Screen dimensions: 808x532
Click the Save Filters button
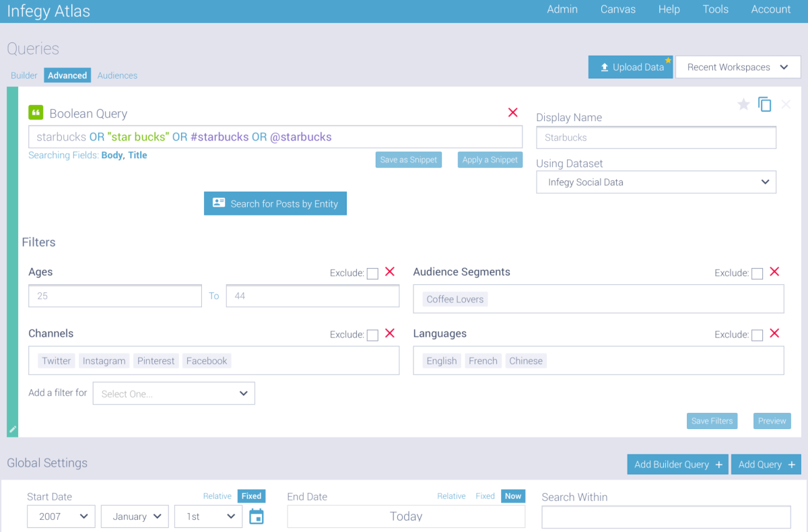(x=712, y=421)
